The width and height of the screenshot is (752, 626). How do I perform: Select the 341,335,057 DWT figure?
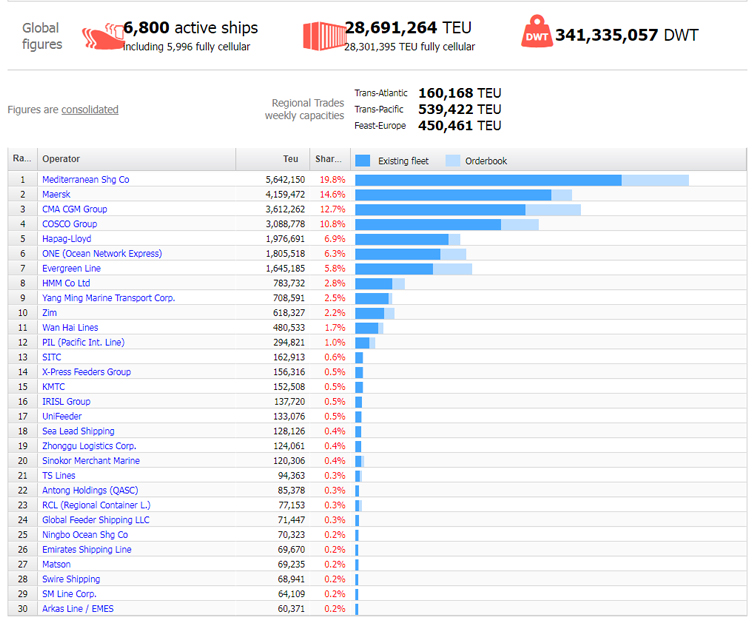point(626,35)
